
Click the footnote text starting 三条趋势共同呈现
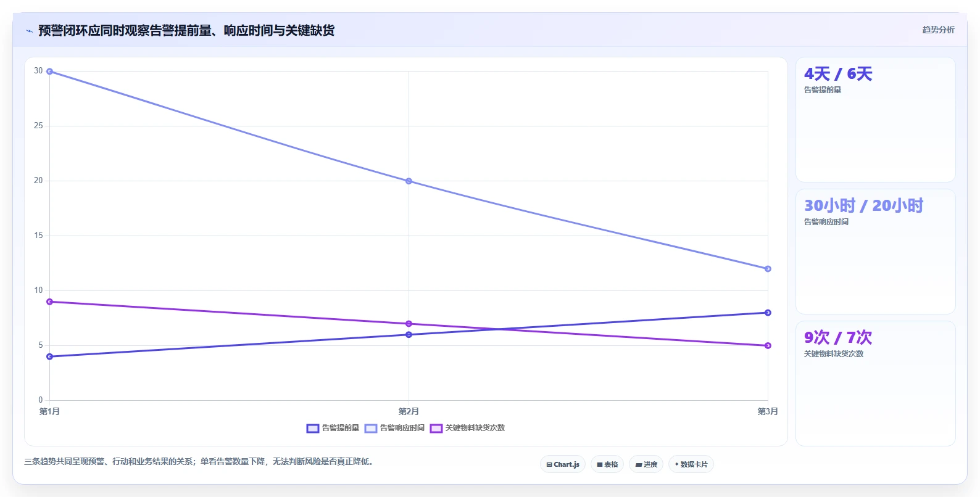click(200, 461)
